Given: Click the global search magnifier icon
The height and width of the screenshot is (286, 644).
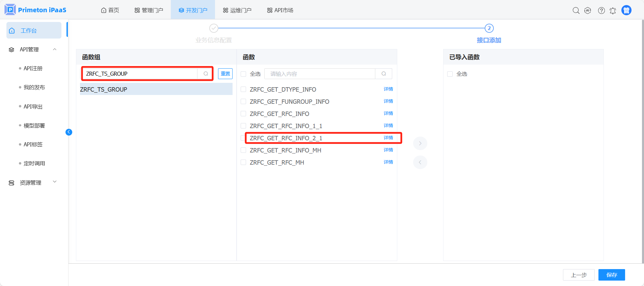Looking at the screenshot, I should 576,10.
